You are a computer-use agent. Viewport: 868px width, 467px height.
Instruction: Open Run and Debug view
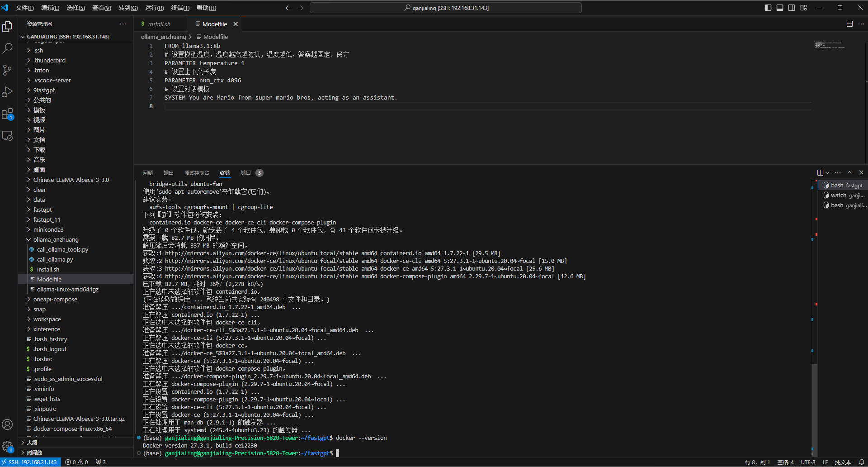pos(7,92)
